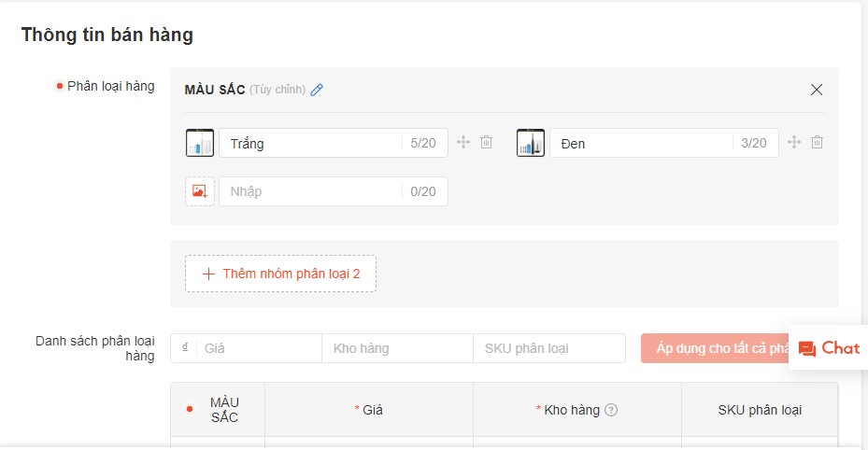Screen dimensions: 868x450
Task: Click the Kho hàng bulk stock field
Action: coord(397,348)
